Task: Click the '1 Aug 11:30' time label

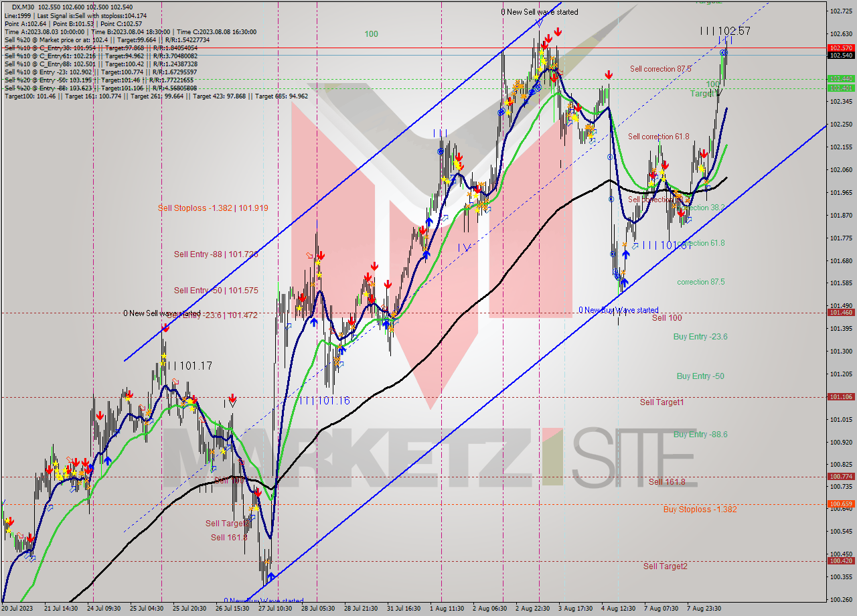Action: 447,609
